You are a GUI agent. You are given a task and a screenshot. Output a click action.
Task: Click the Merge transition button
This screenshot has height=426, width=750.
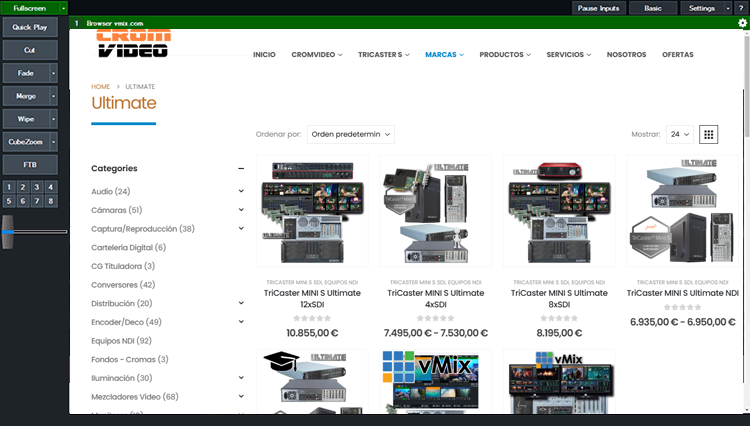tap(26, 96)
